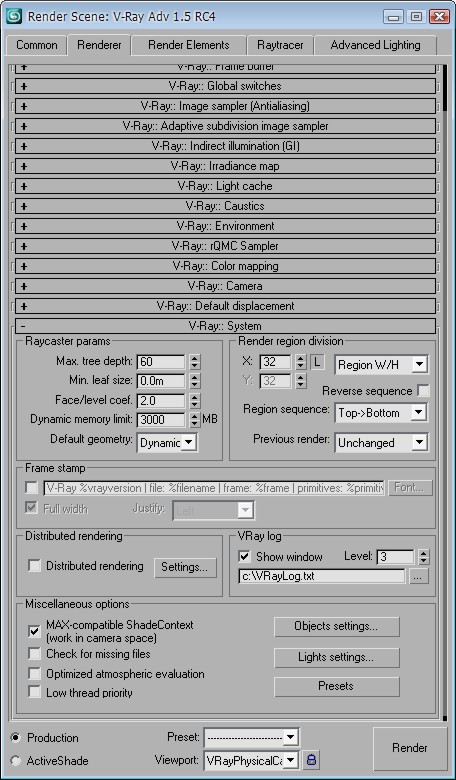The image size is (456, 780).
Task: Uncheck VRay log Show window
Action: pyautogui.click(x=244, y=556)
